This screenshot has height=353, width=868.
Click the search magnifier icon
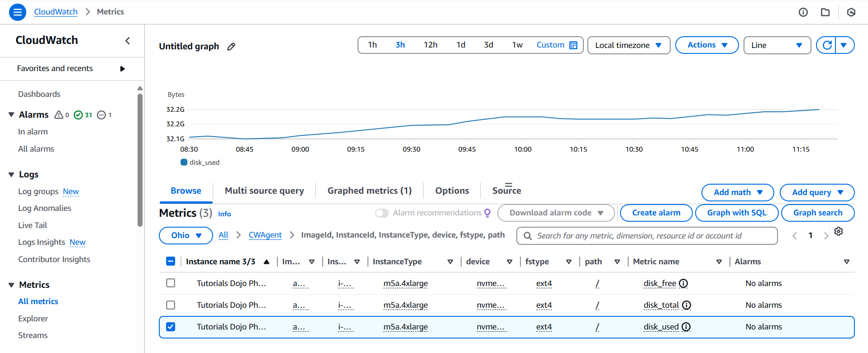click(527, 236)
